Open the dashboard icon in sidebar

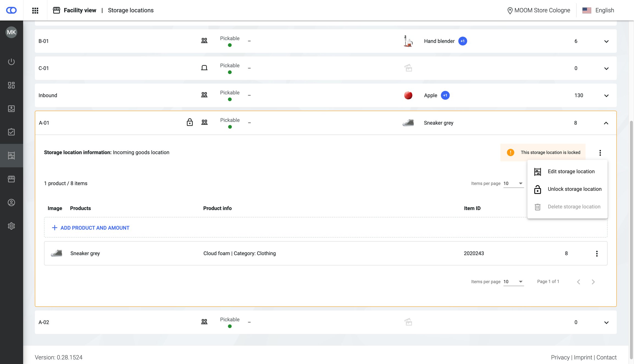(11, 85)
